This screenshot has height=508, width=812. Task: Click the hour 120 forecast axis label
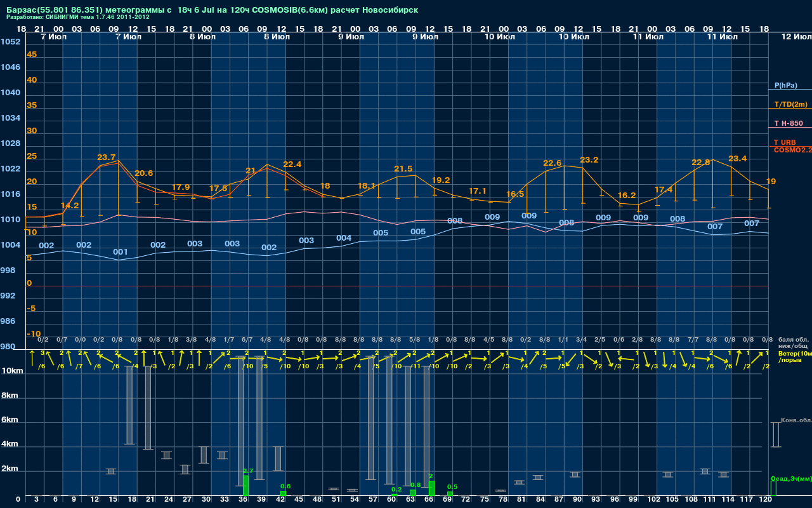point(766,500)
